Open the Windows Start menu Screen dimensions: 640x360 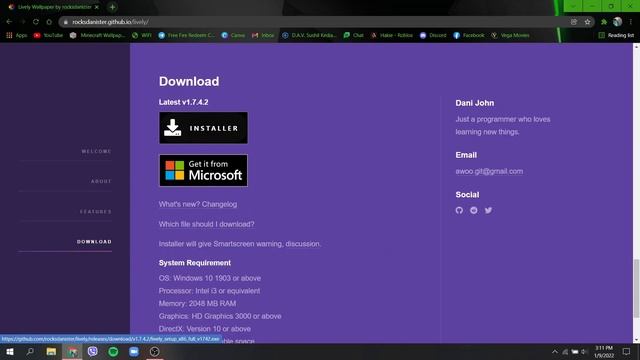click(10, 351)
